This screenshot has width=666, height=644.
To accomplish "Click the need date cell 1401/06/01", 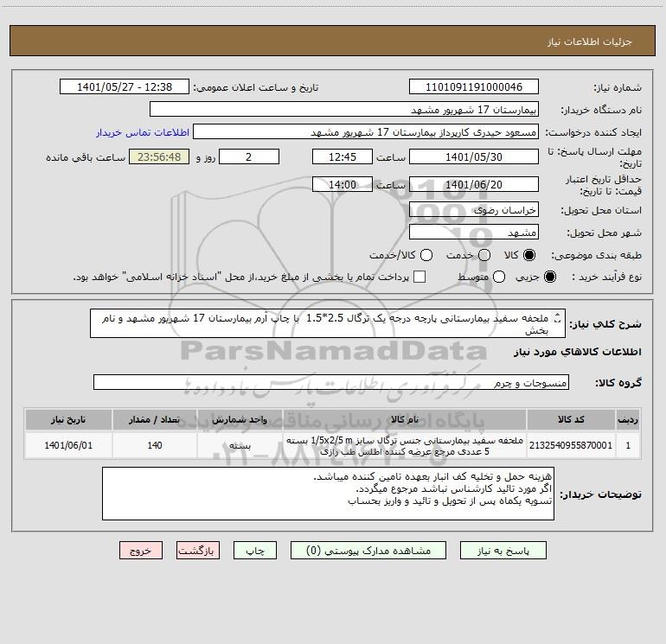I will pyautogui.click(x=68, y=445).
